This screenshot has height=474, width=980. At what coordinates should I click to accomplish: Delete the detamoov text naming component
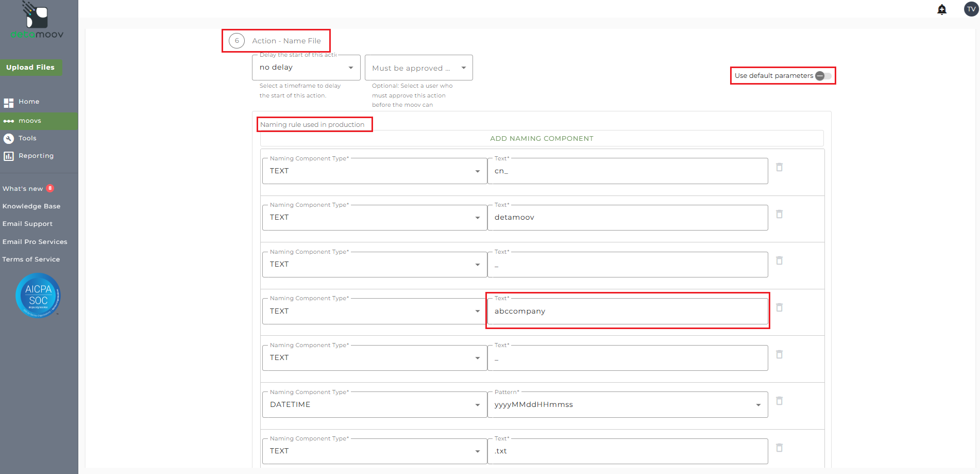coord(780,214)
